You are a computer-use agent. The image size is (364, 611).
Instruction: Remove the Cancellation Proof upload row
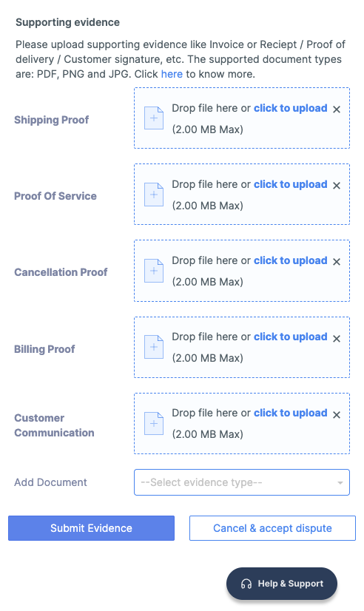[337, 262]
